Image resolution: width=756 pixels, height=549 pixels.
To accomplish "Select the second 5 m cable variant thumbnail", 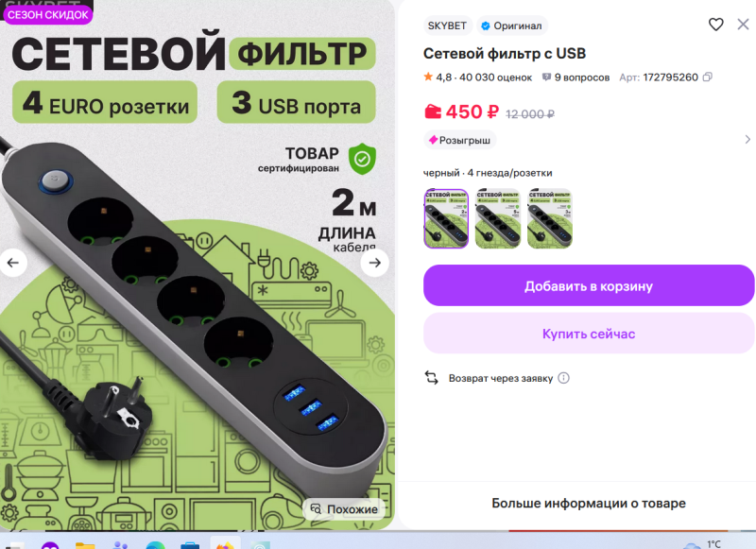I will click(498, 219).
